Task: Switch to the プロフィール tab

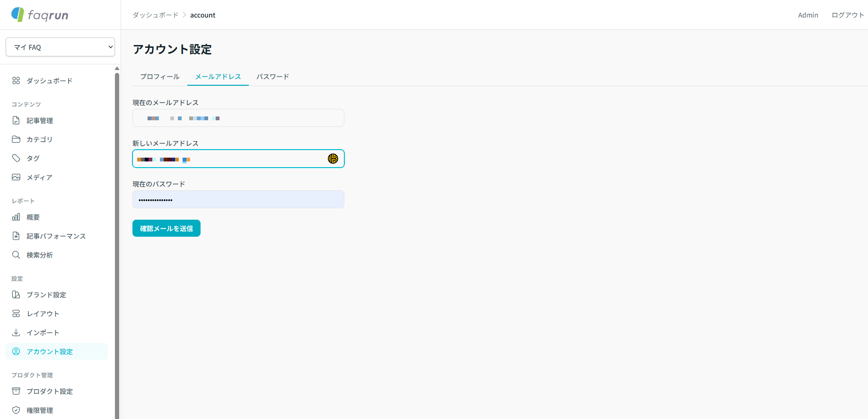Action: coord(160,76)
